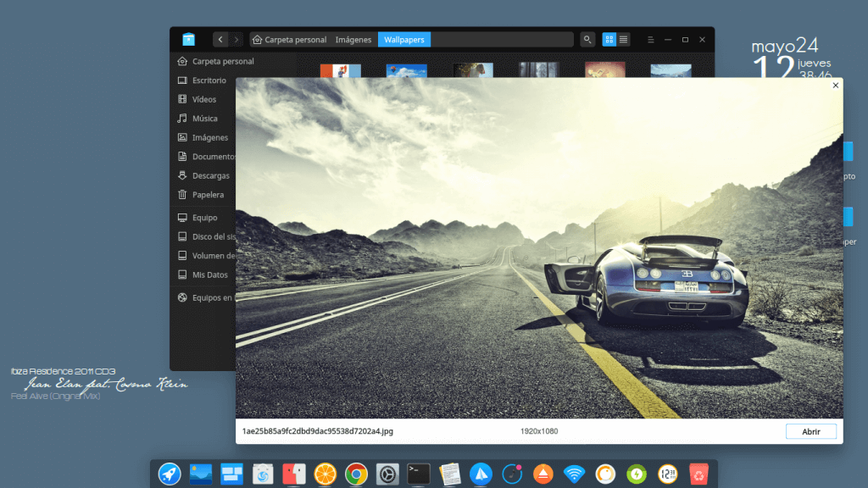Click the first wallpaper thumbnail in folder
The height and width of the screenshot is (488, 868).
pos(340,71)
